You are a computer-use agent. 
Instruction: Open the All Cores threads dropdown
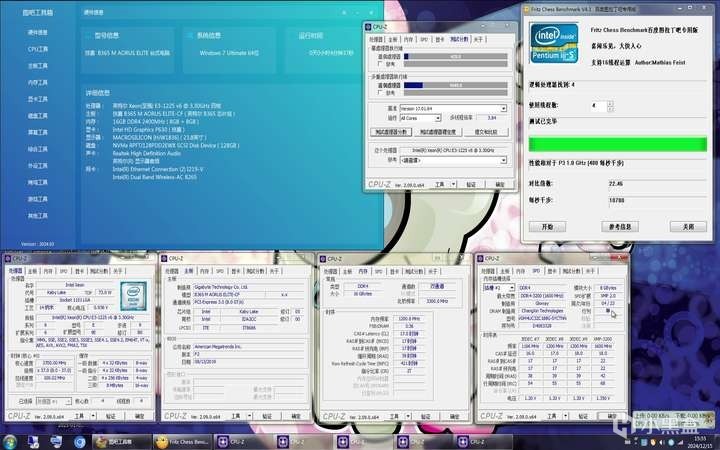point(420,118)
